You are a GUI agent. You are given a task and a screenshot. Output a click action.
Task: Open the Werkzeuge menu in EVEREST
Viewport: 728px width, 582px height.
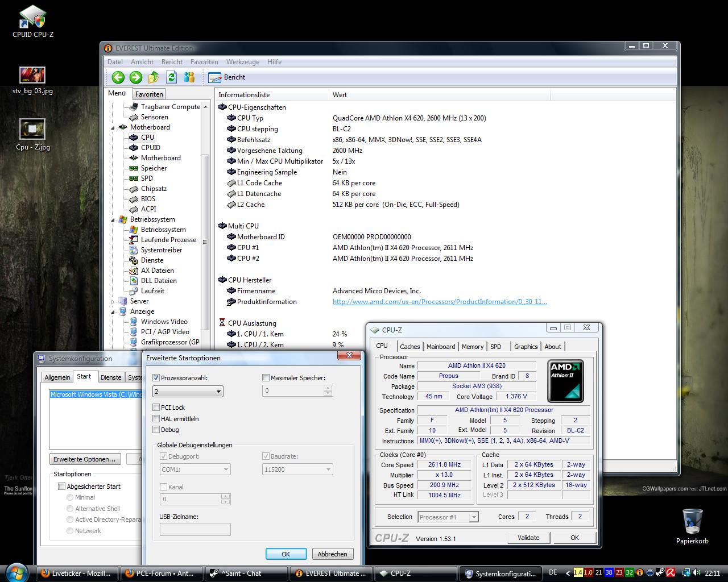242,62
